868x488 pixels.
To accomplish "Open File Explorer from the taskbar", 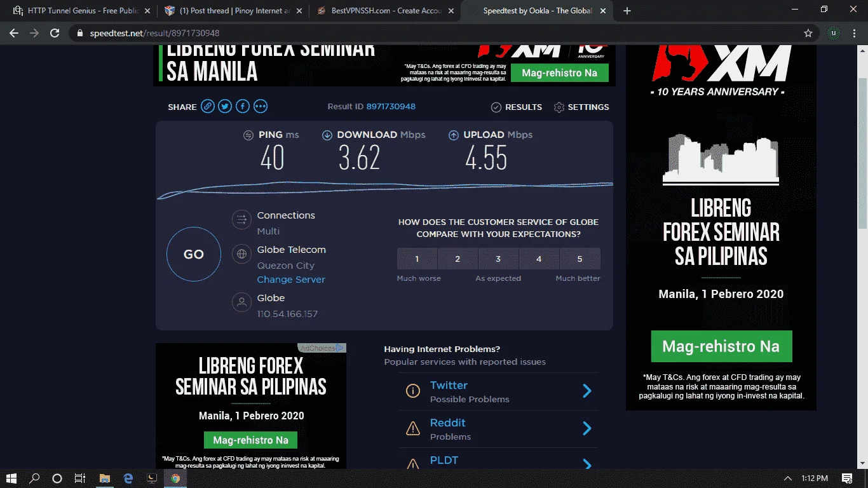I will (x=105, y=478).
